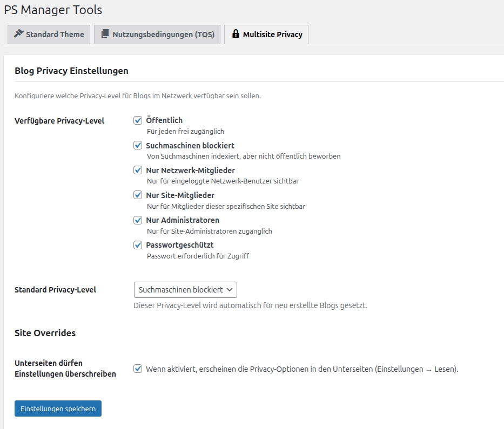Click the Site Overrides heading

click(45, 333)
